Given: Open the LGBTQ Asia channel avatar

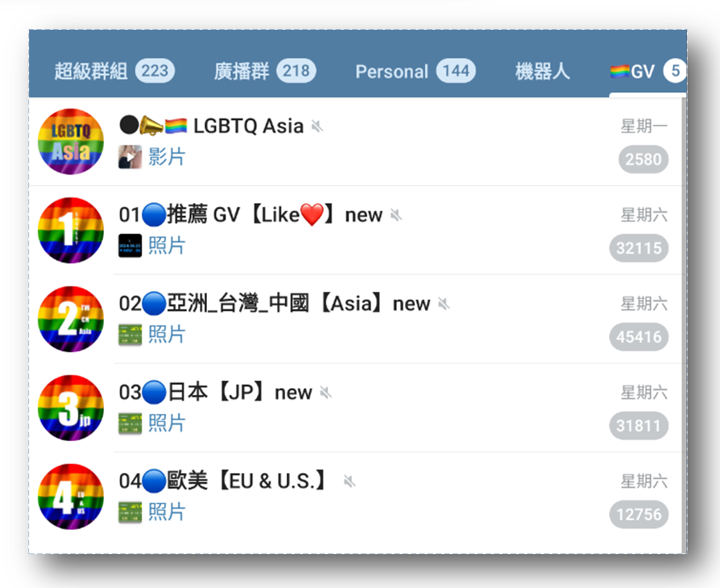Looking at the screenshot, I should (x=71, y=141).
